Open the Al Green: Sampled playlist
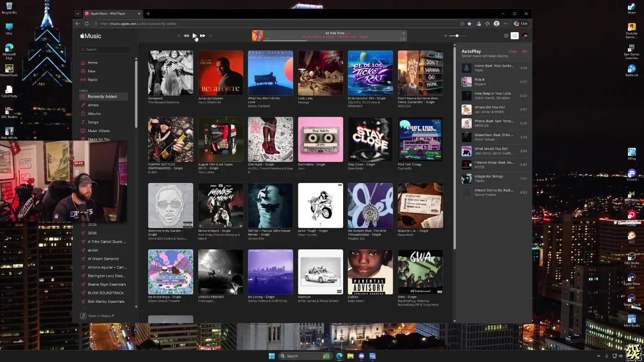The image size is (644, 362). 103,258
